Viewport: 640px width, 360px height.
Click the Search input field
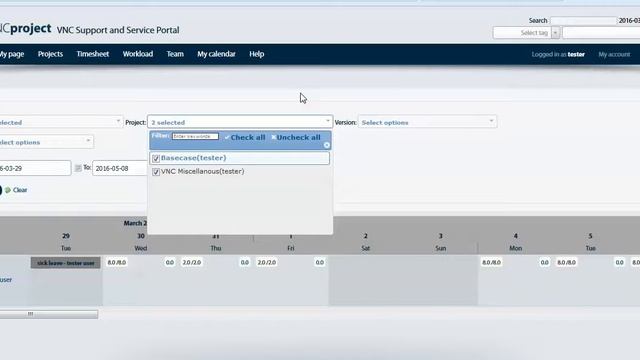point(583,20)
